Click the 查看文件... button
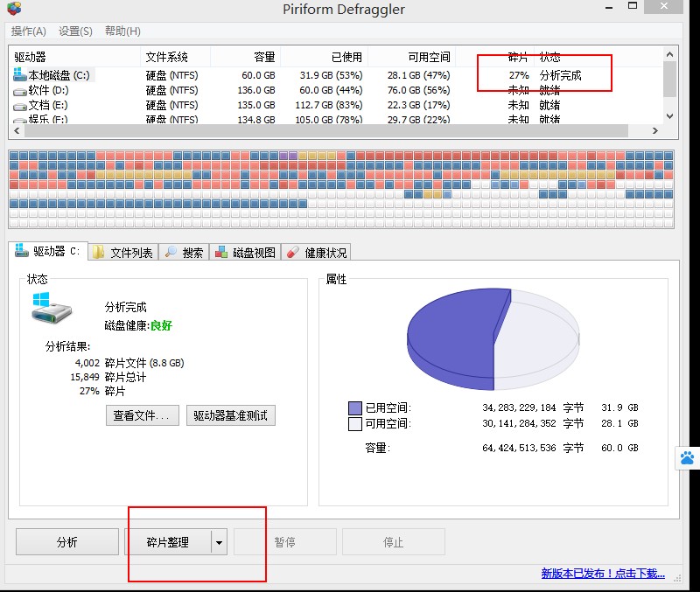 (x=143, y=415)
